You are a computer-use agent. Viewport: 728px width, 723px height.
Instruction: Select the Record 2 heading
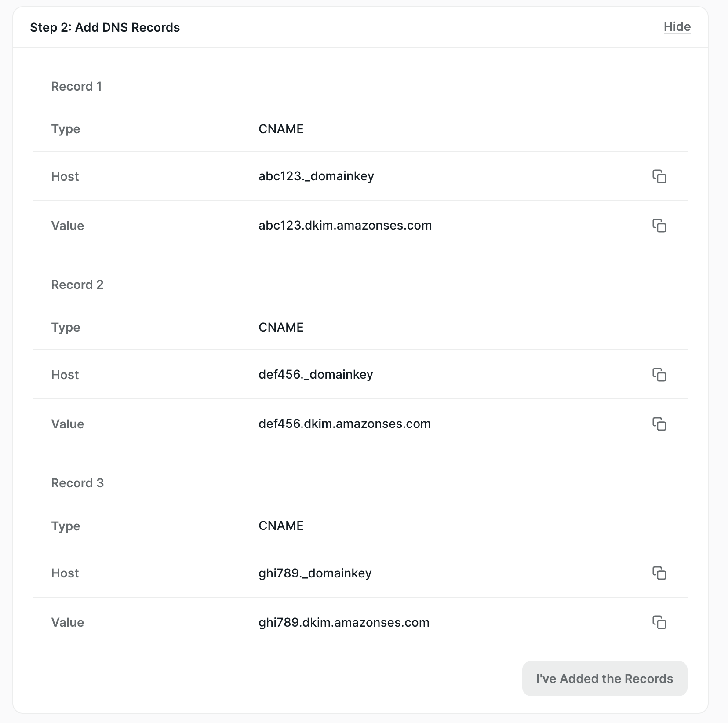78,285
